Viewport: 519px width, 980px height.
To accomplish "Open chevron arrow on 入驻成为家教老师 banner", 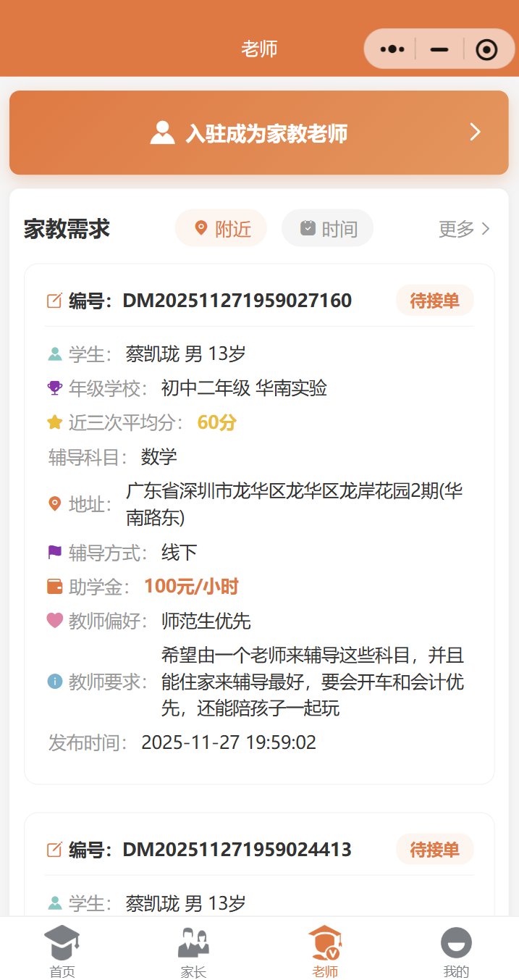I will click(x=475, y=132).
